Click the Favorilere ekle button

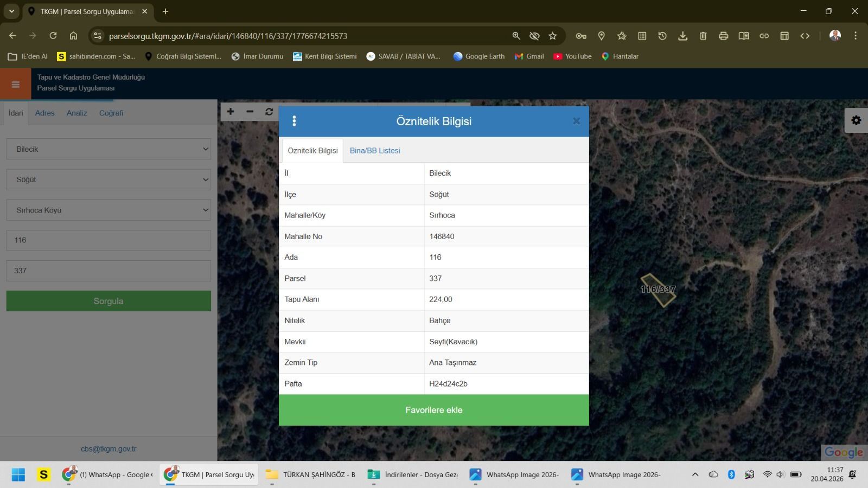(x=433, y=410)
